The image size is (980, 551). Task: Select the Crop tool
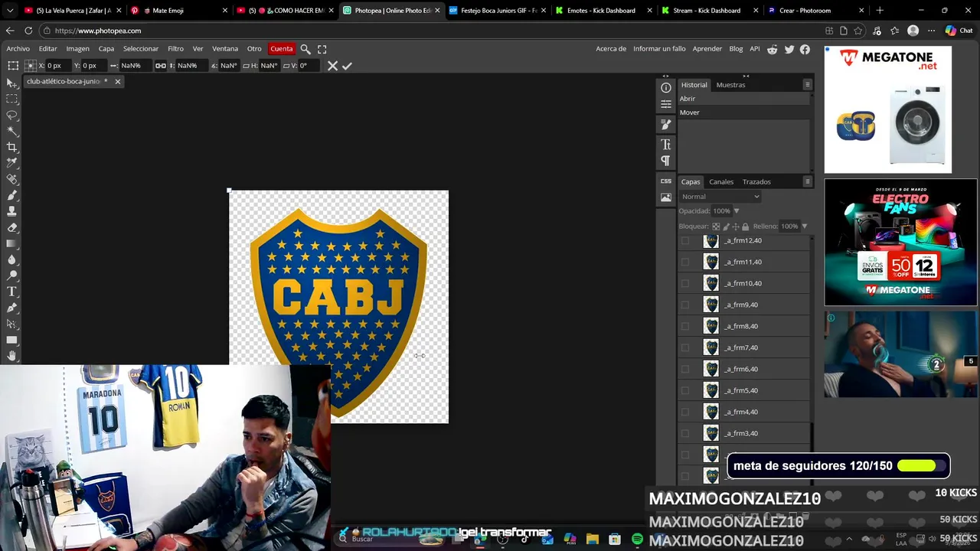12,147
